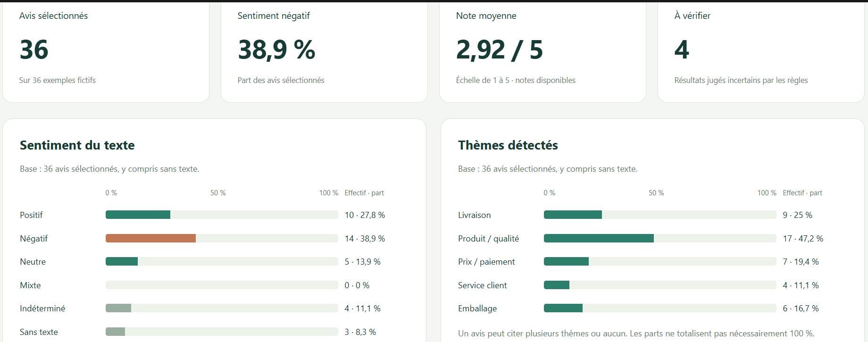Click the Base note under Thèmes détectés
The width and height of the screenshot is (868, 342).
[548, 169]
